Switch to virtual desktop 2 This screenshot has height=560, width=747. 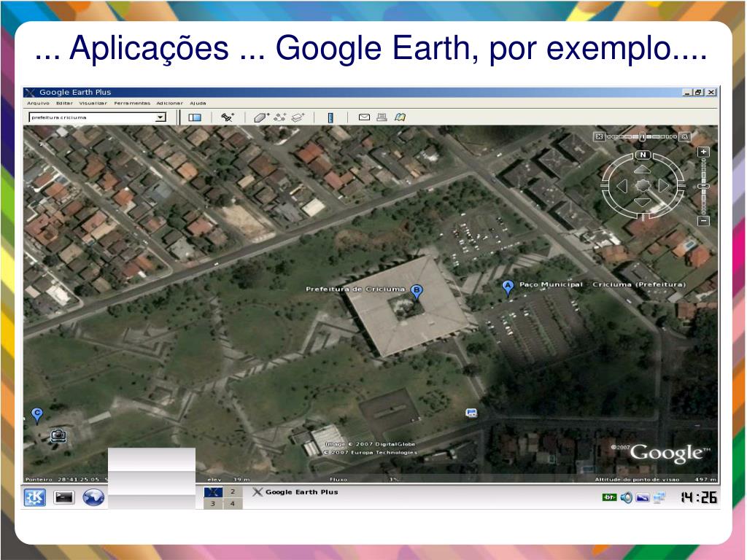click(233, 492)
